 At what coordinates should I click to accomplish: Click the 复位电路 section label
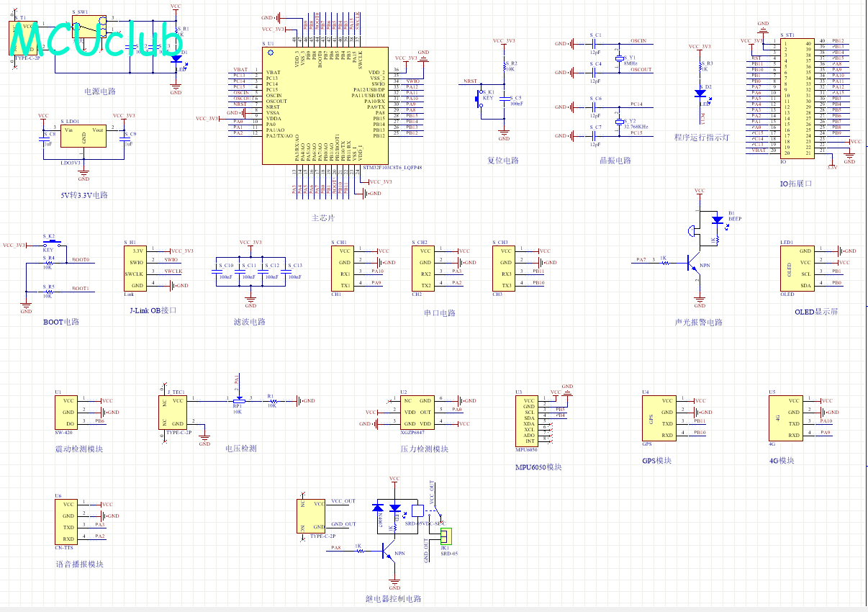pyautogui.click(x=502, y=161)
